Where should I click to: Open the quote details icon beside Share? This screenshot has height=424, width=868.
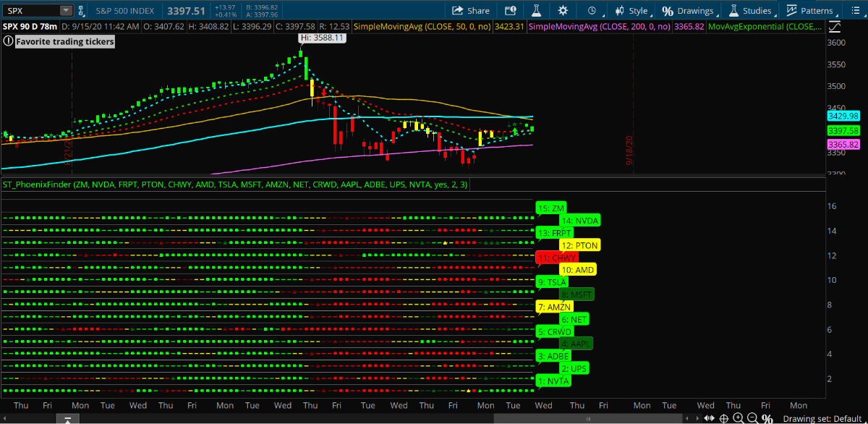(511, 11)
